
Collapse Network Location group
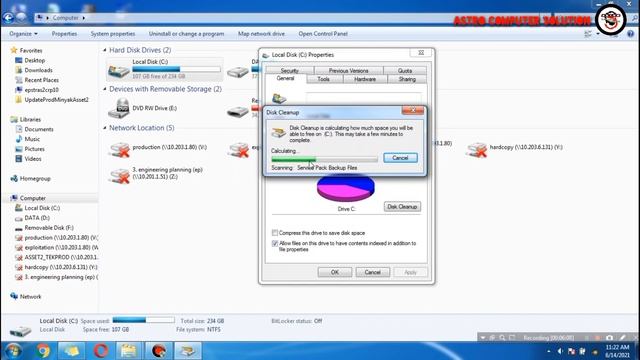[105, 128]
